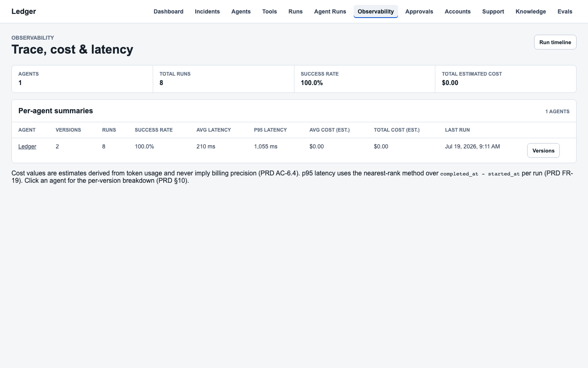Click the P95 Latency column header
588x368 pixels.
coord(270,130)
